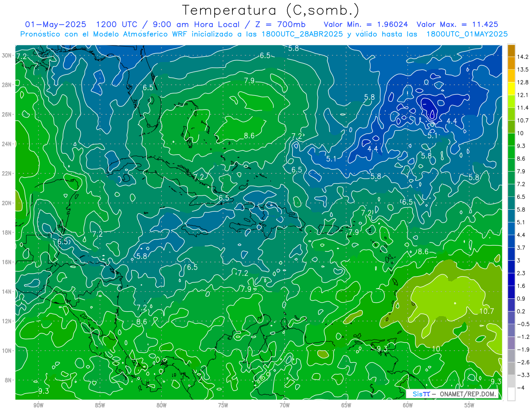Click the "65W" longitude axis label

(346, 405)
